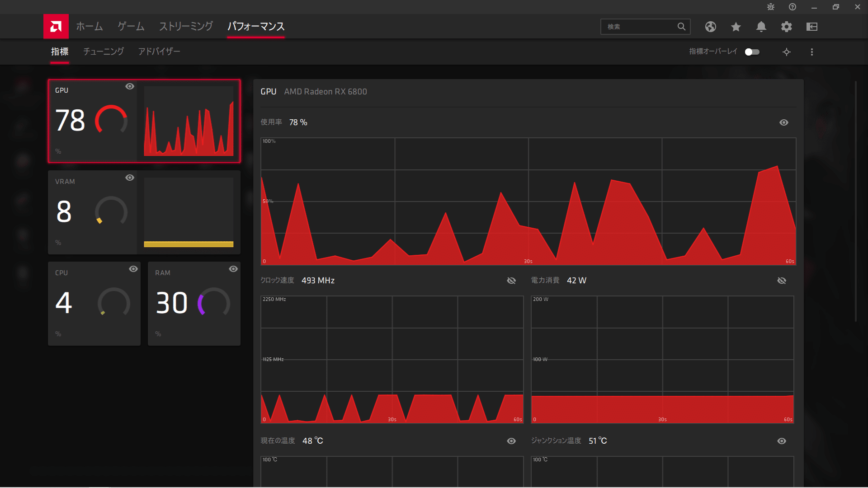Image resolution: width=868 pixels, height=488 pixels.
Task: Click the overlay position crosshair icon
Action: (x=787, y=52)
